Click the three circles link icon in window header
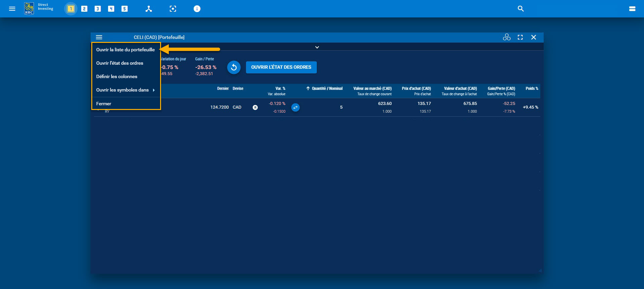This screenshot has width=644, height=289. pyautogui.click(x=506, y=37)
